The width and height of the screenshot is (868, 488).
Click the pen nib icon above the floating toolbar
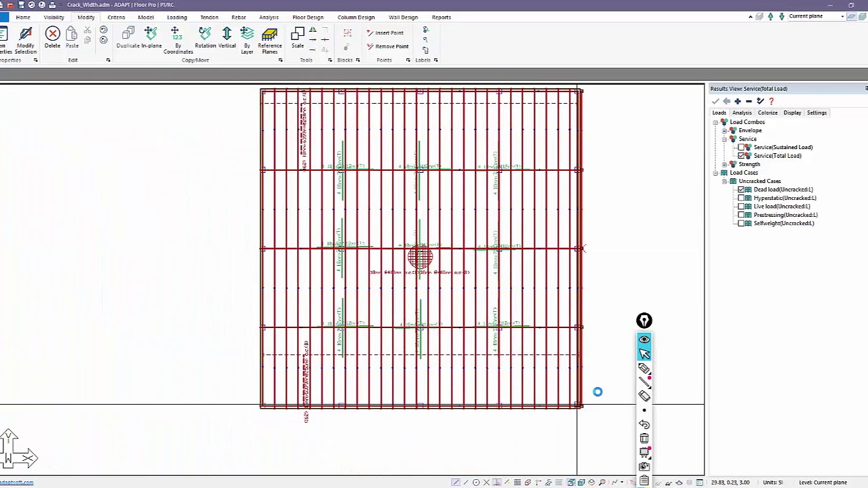644,321
